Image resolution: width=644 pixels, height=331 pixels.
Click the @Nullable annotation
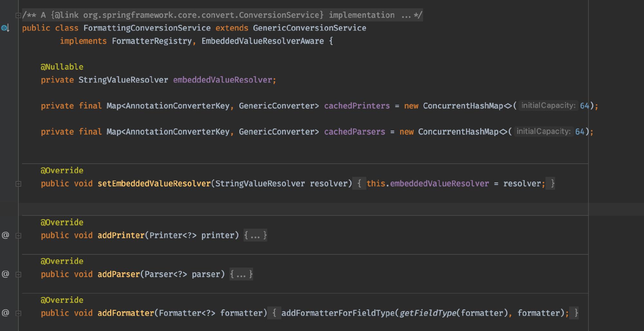point(62,67)
